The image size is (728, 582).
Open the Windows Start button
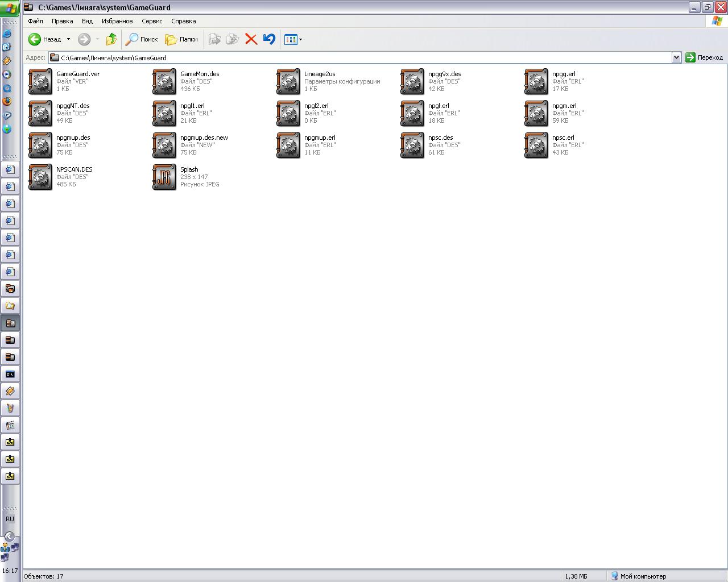tap(10, 8)
